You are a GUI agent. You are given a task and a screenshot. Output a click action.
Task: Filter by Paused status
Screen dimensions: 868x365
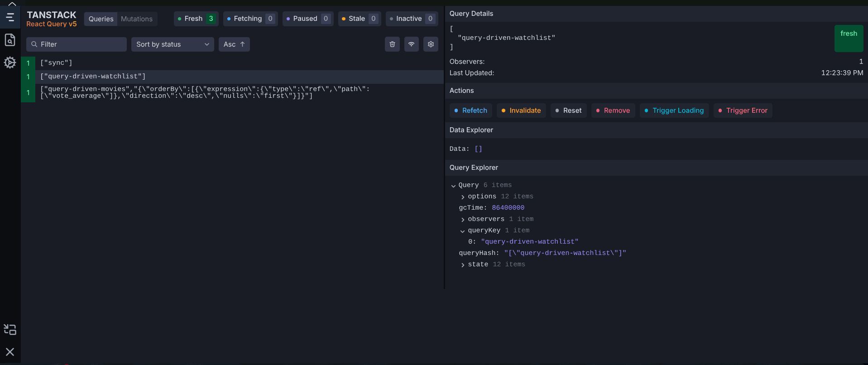(308, 19)
